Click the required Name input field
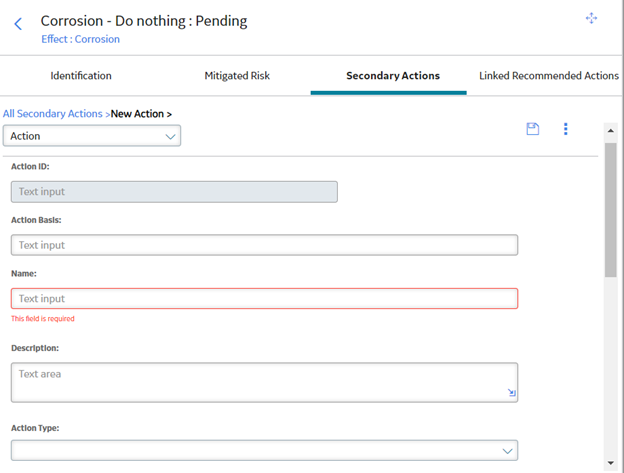This screenshot has width=624, height=473. [264, 298]
